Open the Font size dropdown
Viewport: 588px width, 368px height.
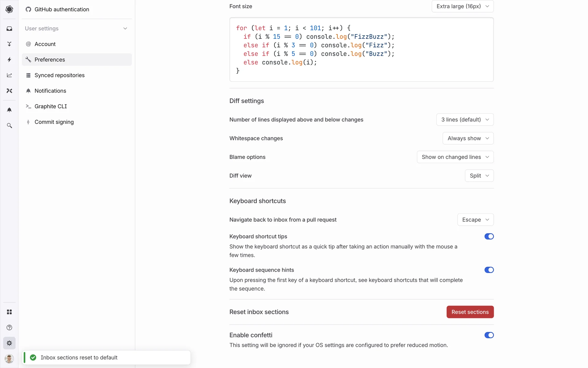coord(462,6)
